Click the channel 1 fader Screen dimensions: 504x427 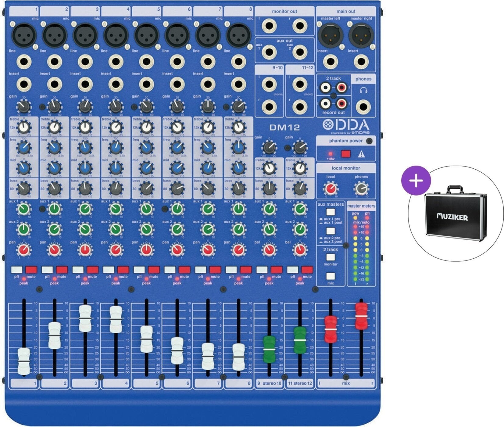(x=24, y=361)
